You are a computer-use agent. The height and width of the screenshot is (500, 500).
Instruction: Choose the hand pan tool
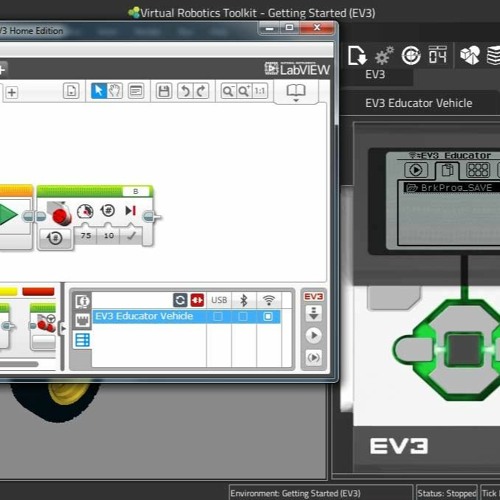click(x=115, y=91)
